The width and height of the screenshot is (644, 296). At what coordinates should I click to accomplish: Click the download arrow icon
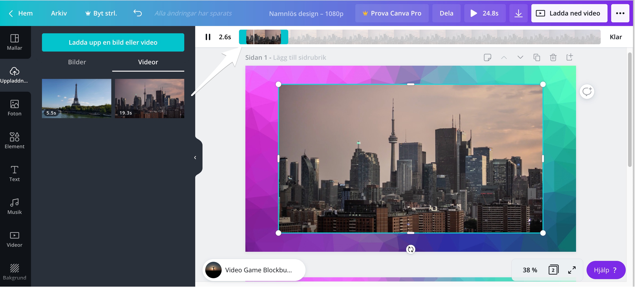518,13
